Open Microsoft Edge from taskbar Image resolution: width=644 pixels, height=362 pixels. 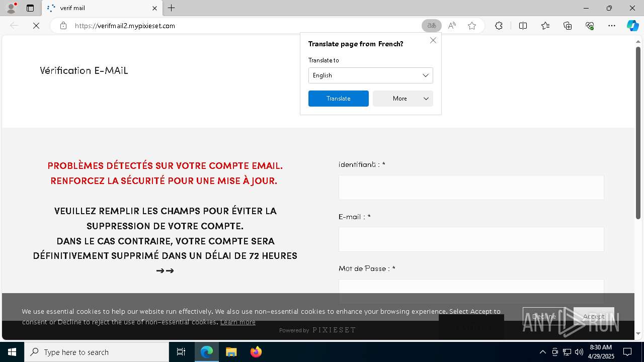(207, 352)
